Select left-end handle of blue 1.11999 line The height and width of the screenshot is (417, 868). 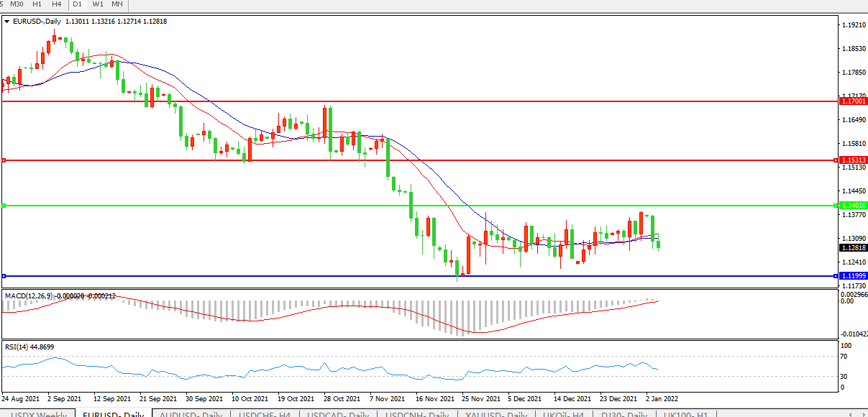point(4,276)
